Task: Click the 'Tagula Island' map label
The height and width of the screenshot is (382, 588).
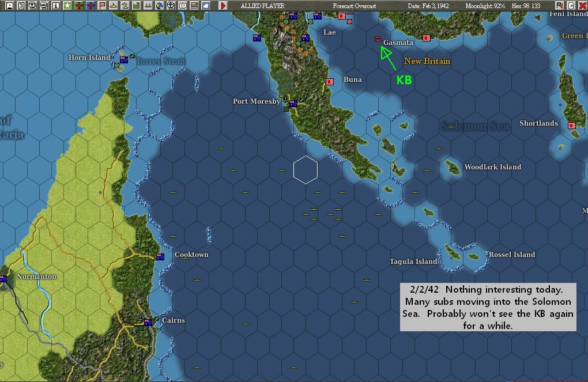Action: tap(413, 261)
